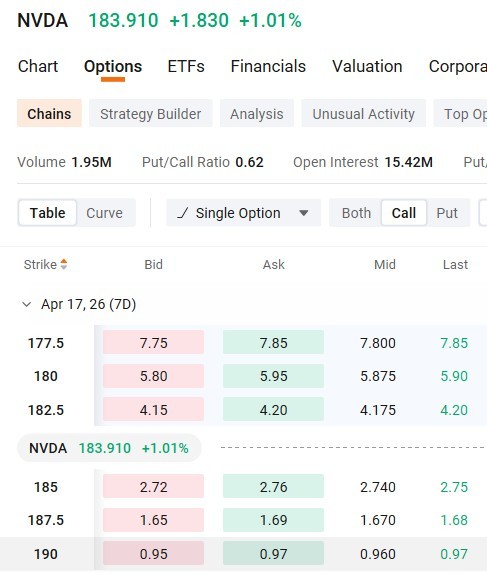The width and height of the screenshot is (487, 575).
Task: Select the 190 strike row
Action: coord(244,554)
